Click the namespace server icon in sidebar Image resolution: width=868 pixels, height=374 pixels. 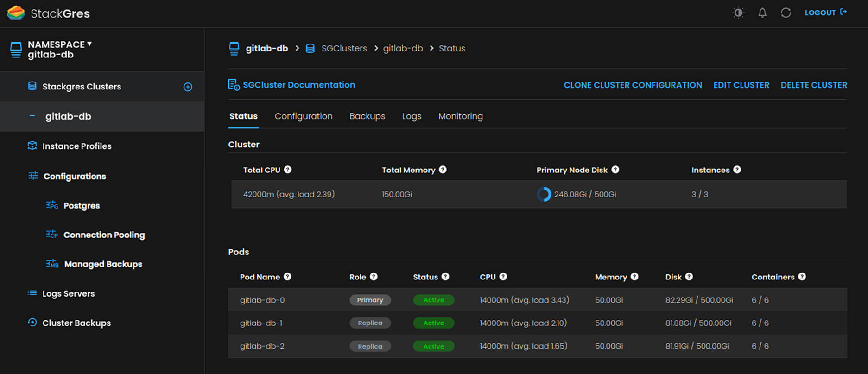(16, 50)
